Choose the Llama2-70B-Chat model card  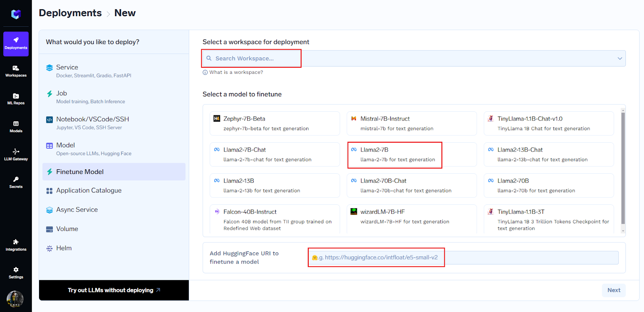[412, 185]
